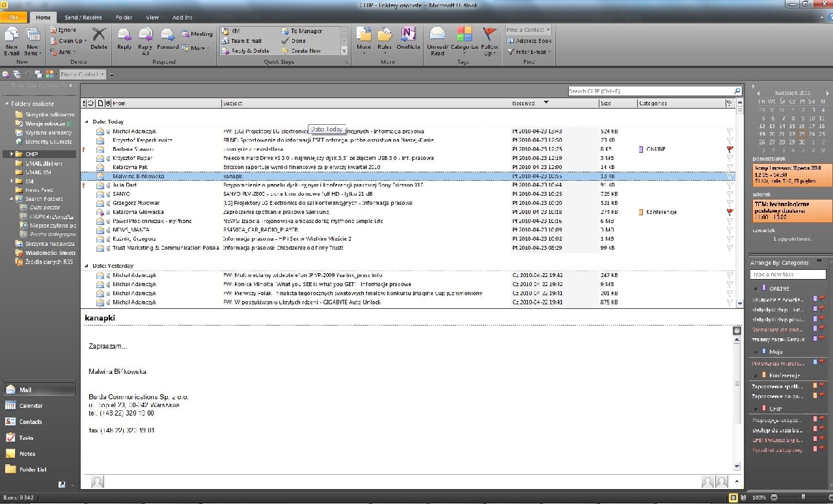Open the Folder List view
This screenshot has height=504, width=833.
click(x=40, y=470)
